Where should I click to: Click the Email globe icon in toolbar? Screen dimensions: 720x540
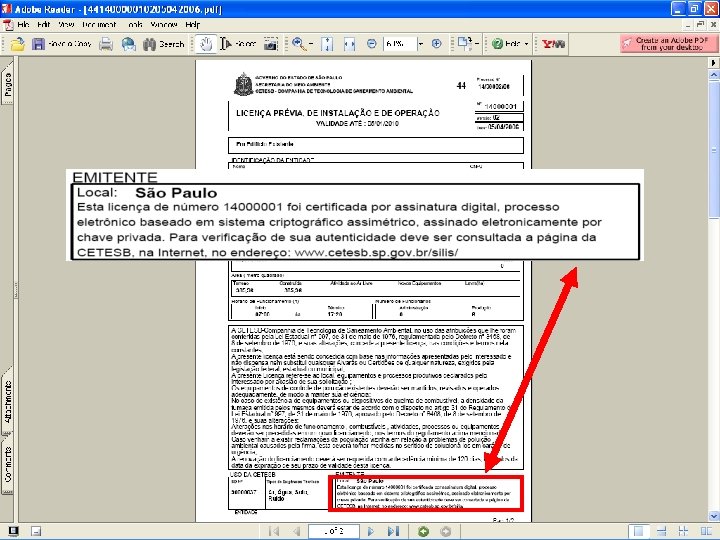point(129,44)
